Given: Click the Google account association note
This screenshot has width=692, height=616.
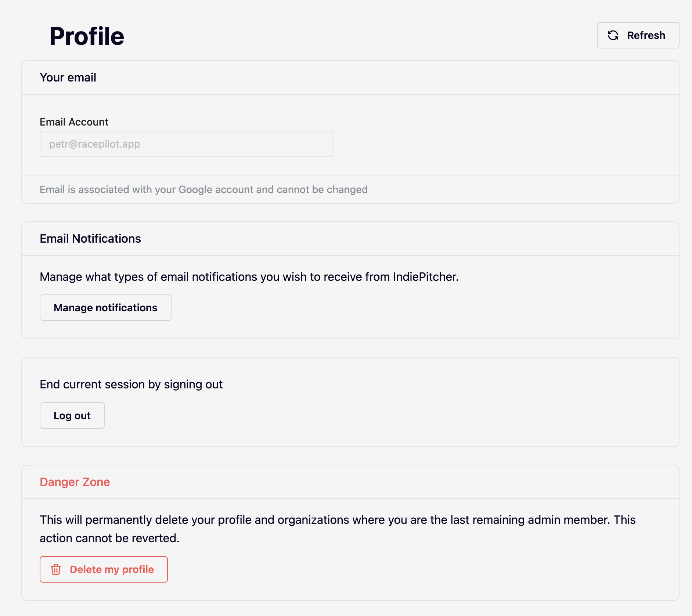Looking at the screenshot, I should [203, 189].
